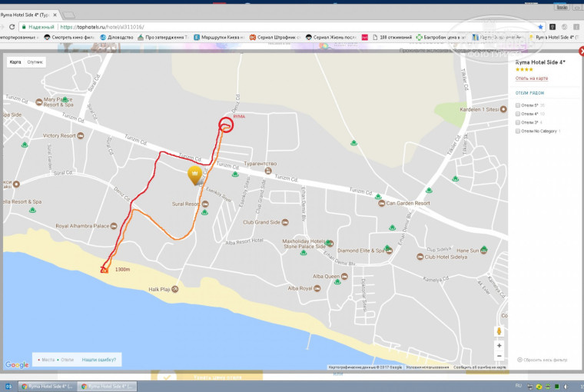Click the browser address bar URL
This screenshot has width=584, height=392.
click(x=101, y=27)
